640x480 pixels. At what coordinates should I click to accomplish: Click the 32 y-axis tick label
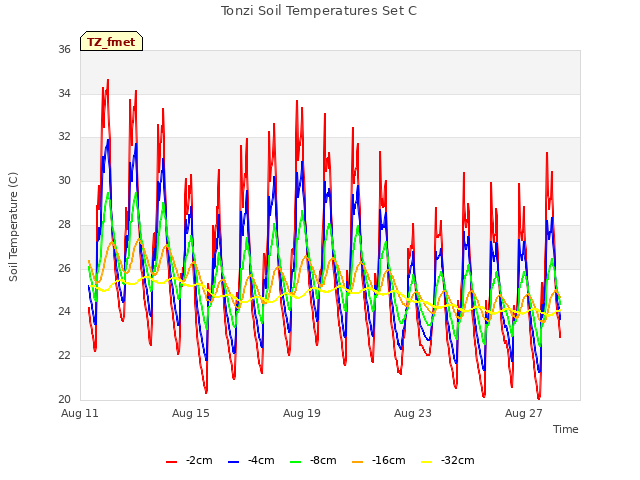pyautogui.click(x=64, y=137)
